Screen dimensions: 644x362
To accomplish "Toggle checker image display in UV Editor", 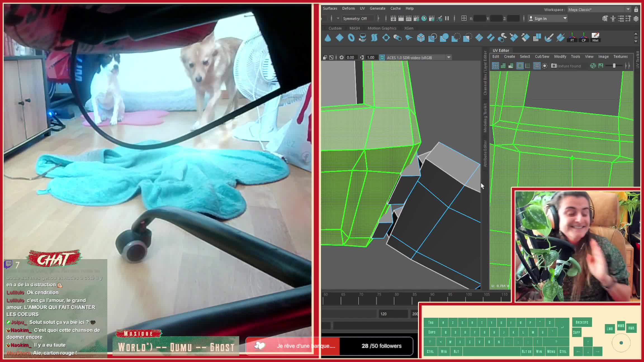I will click(601, 66).
